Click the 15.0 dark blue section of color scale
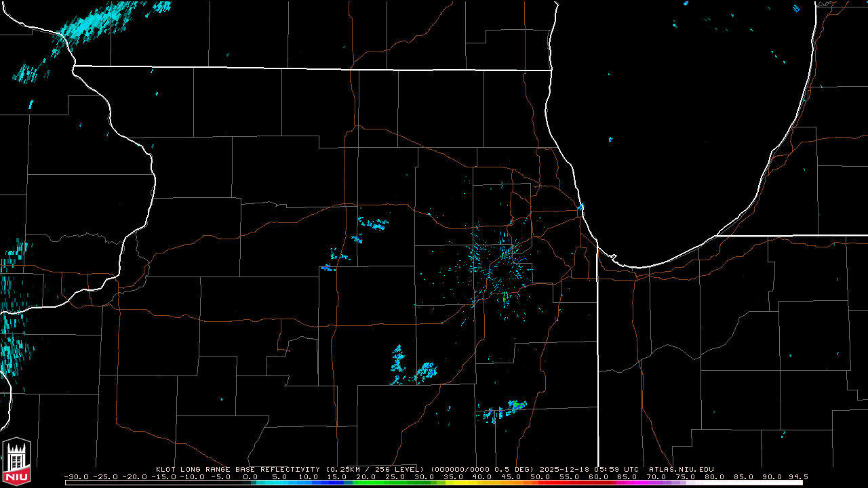 coord(337,483)
